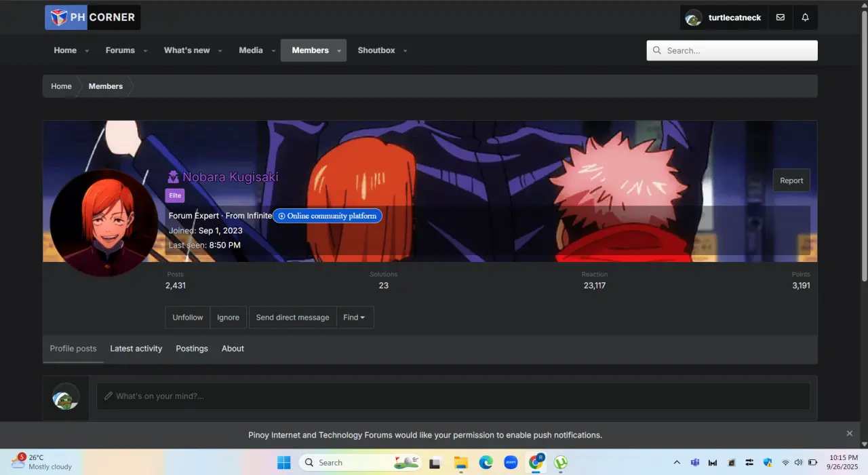Image resolution: width=868 pixels, height=475 pixels.
Task: Click Microsoft Teams tray icon
Action: coord(695,463)
